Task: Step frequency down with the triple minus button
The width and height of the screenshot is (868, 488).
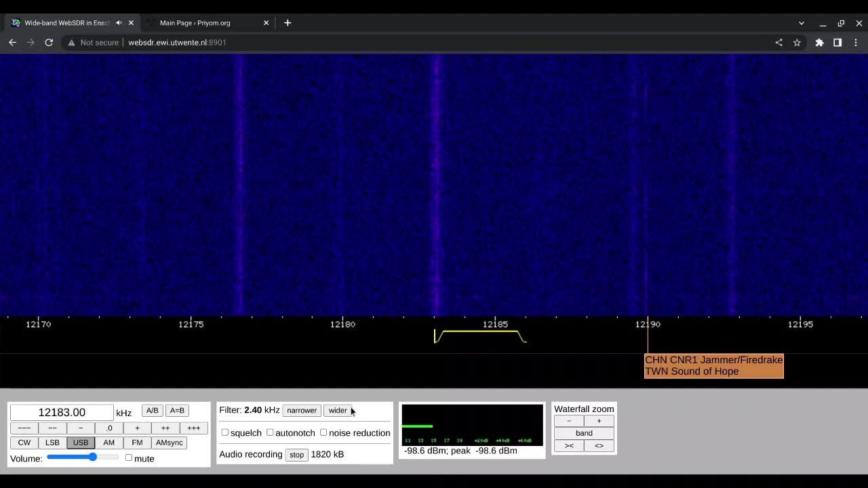Action: 24,428
